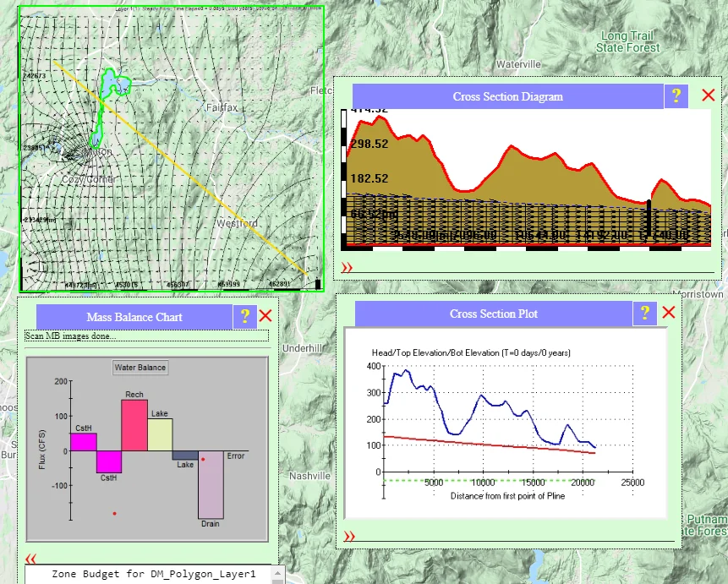Click the 'Distance from first point of Pline' label
Image resolution: width=728 pixels, height=584 pixels.
tap(507, 496)
